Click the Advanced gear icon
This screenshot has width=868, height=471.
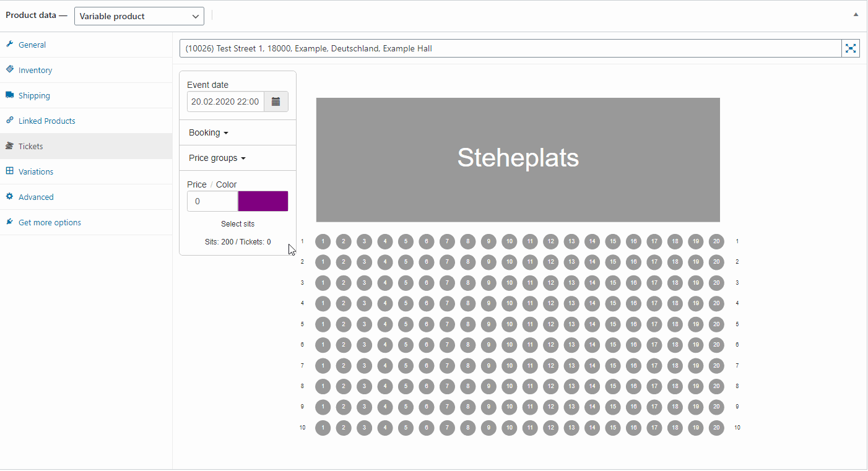(9, 197)
